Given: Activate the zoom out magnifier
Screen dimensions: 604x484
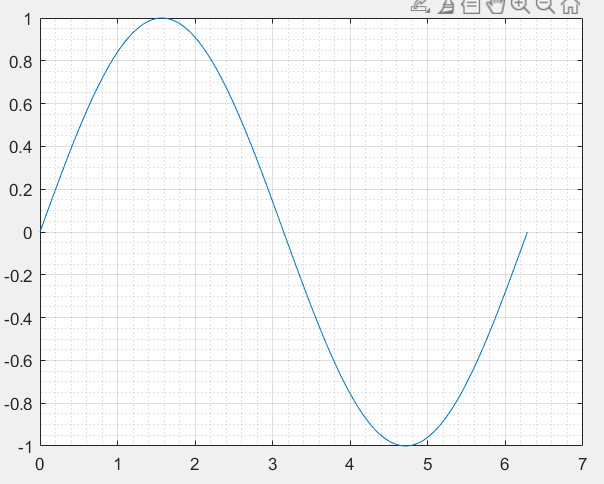Looking at the screenshot, I should point(545,7).
